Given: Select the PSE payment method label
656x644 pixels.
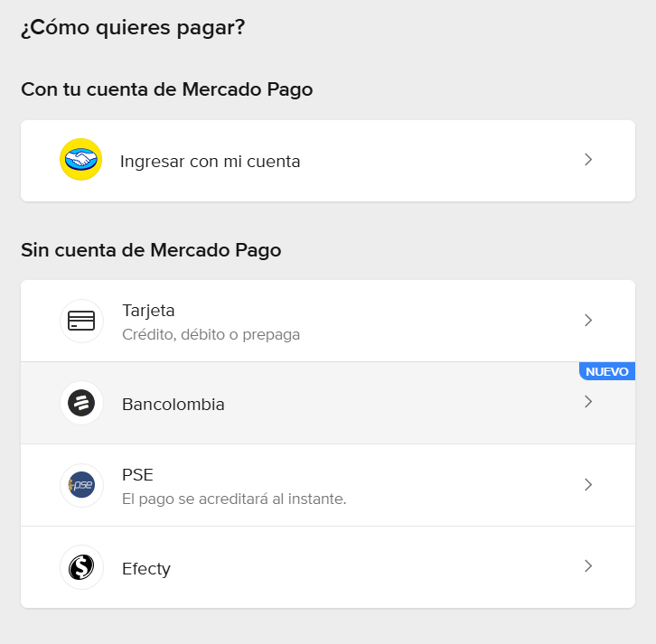Looking at the screenshot, I should click(x=138, y=475).
